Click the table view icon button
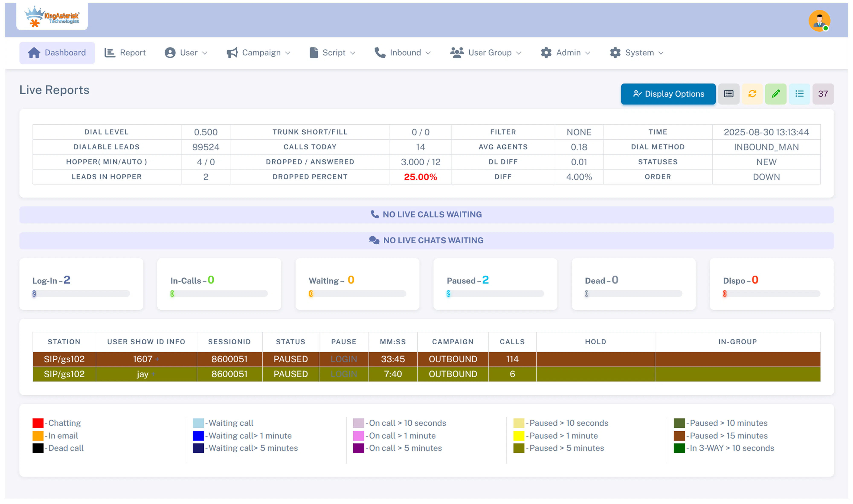The height and width of the screenshot is (504, 853). [728, 94]
